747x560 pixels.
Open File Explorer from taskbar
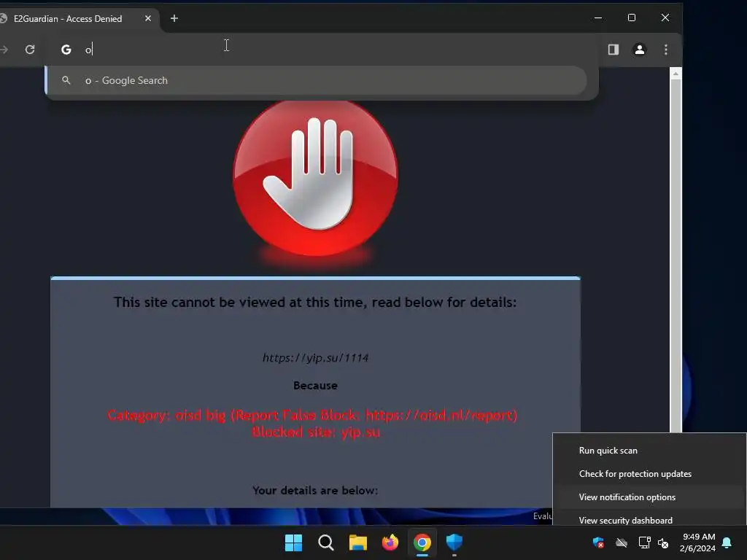357,542
